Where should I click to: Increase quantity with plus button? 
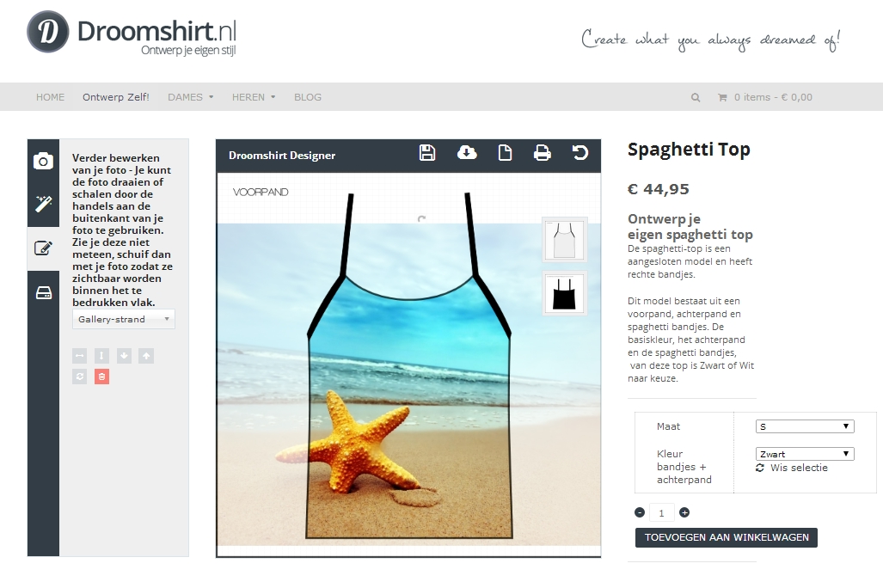(684, 512)
